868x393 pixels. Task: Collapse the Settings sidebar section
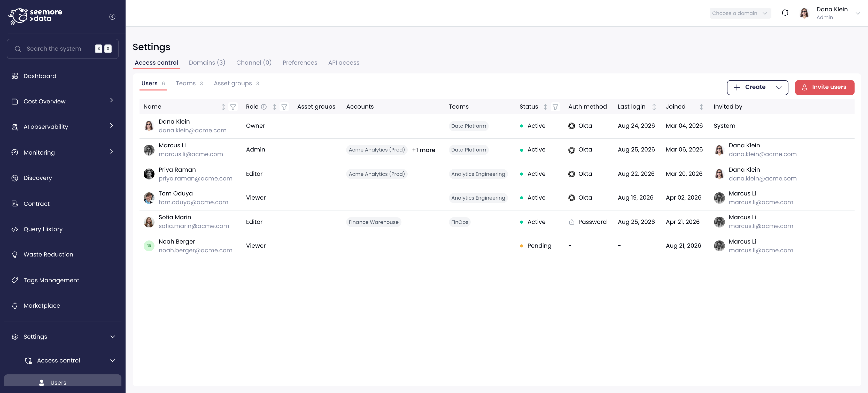point(113,337)
